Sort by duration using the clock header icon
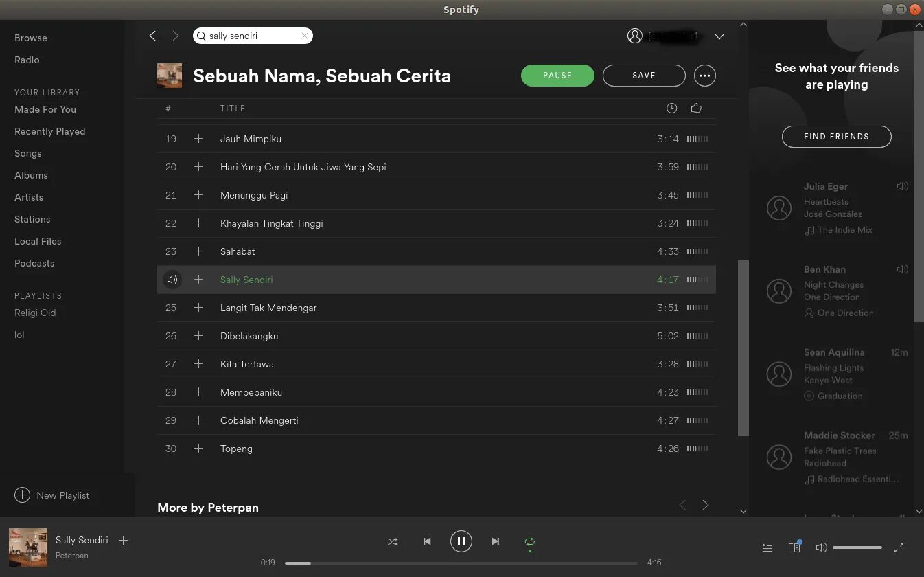This screenshot has width=924, height=577. tap(671, 109)
